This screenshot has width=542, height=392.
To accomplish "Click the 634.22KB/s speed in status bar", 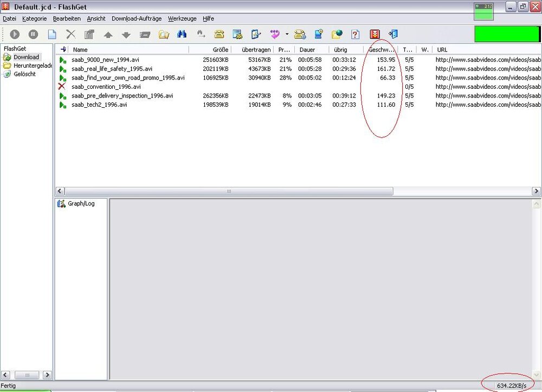I will 512,386.
